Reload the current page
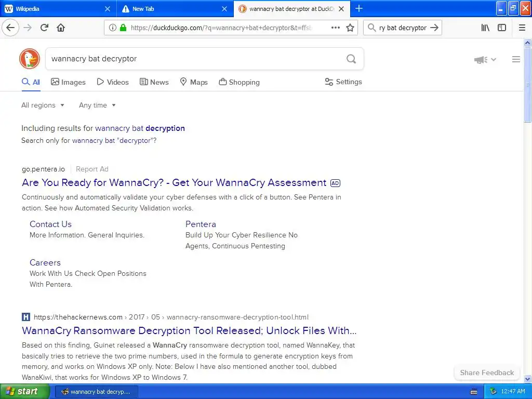The width and height of the screenshot is (532, 399). [x=45, y=28]
